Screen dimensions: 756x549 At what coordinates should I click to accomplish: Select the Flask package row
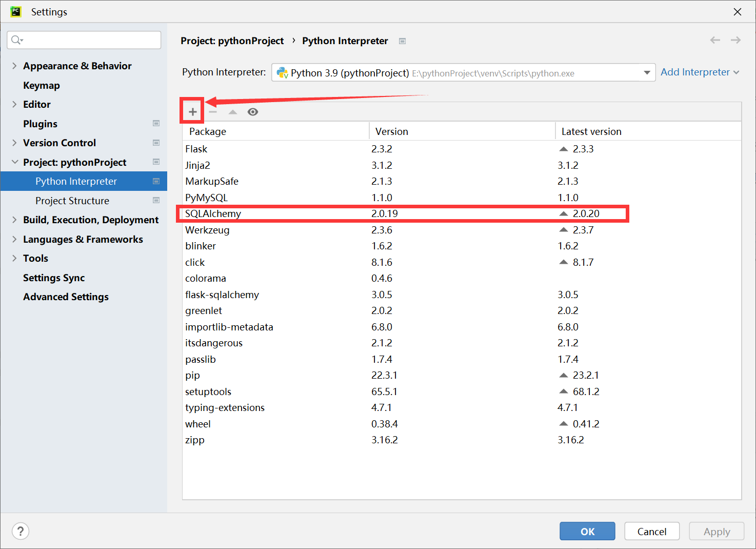(x=462, y=149)
